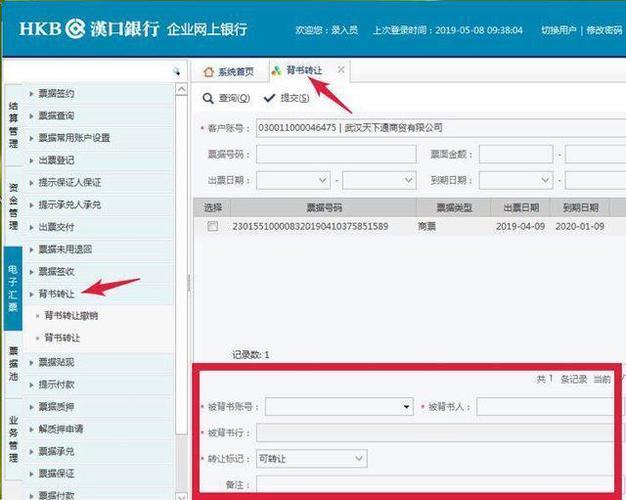Click the magnifier icon for 查询(Q)
This screenshot has height=500, width=626.
pyautogui.click(x=208, y=98)
